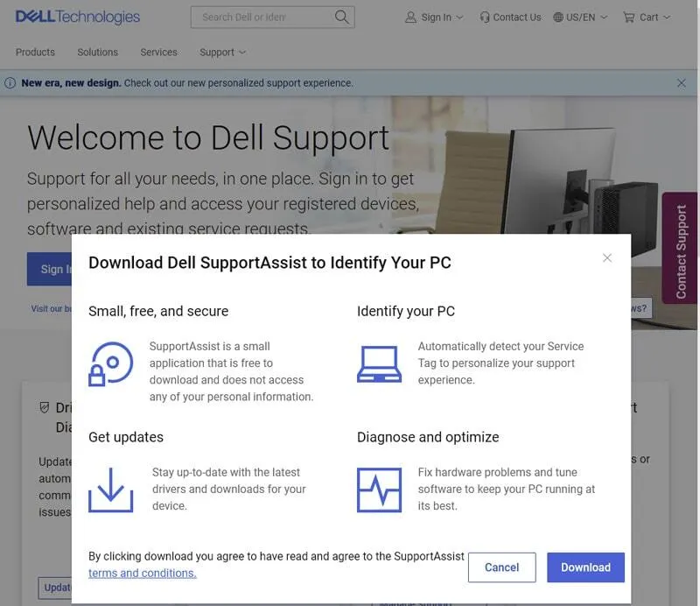700x606 pixels.
Task: Open the US/EN region dropdown
Action: [x=604, y=18]
